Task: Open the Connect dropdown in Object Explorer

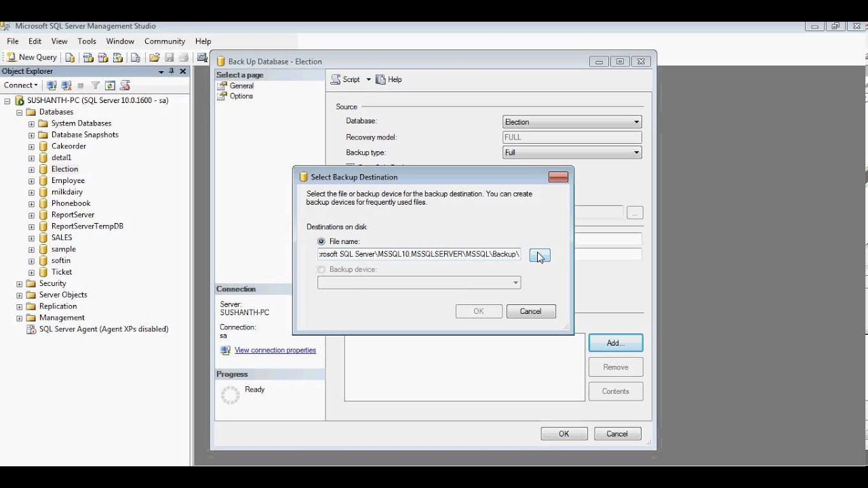Action: point(20,85)
